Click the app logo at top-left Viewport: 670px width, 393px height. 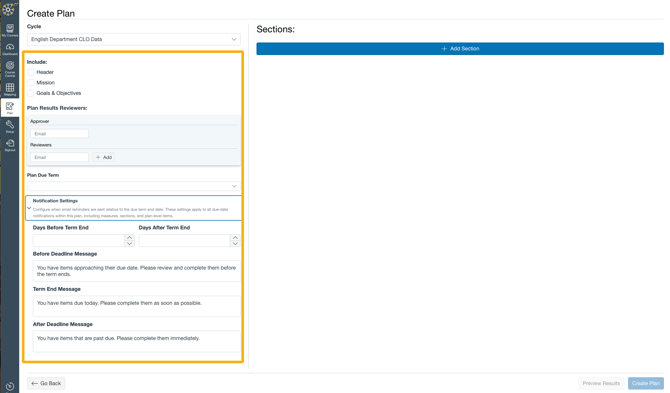tap(9, 9)
